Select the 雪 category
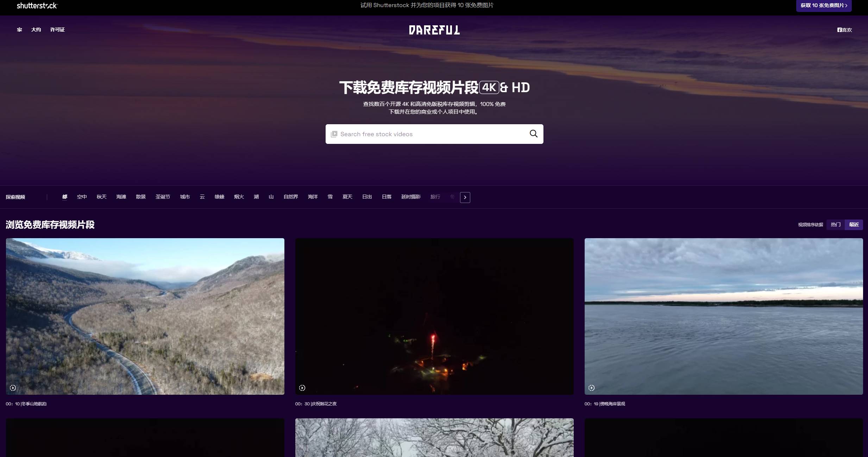868x457 pixels. point(330,197)
